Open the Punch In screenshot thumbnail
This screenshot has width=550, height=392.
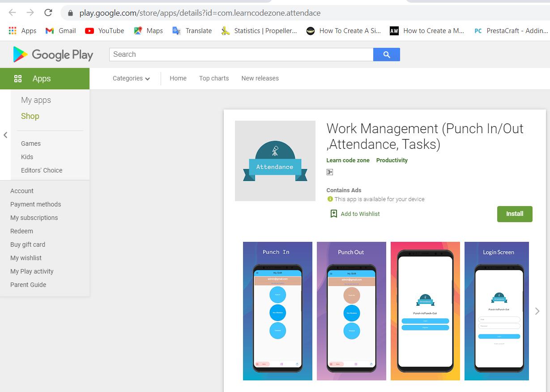(277, 311)
